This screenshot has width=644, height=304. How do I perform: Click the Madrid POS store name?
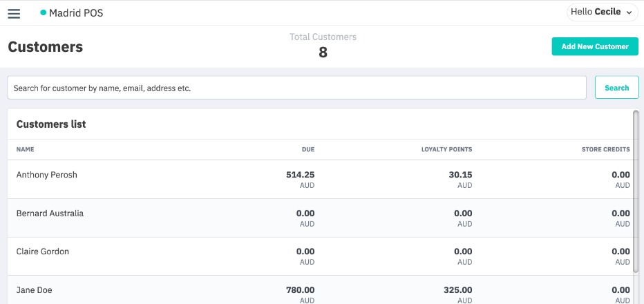(x=76, y=13)
